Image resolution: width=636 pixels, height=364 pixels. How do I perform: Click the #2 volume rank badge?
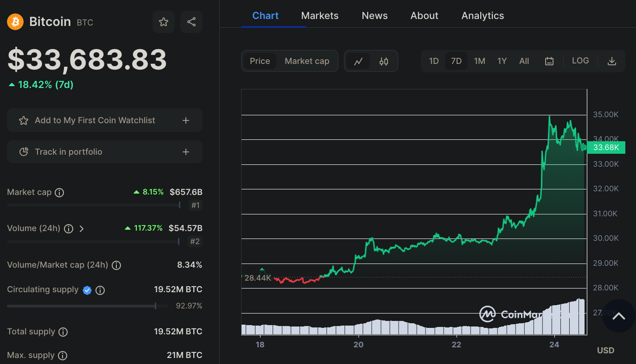point(196,241)
